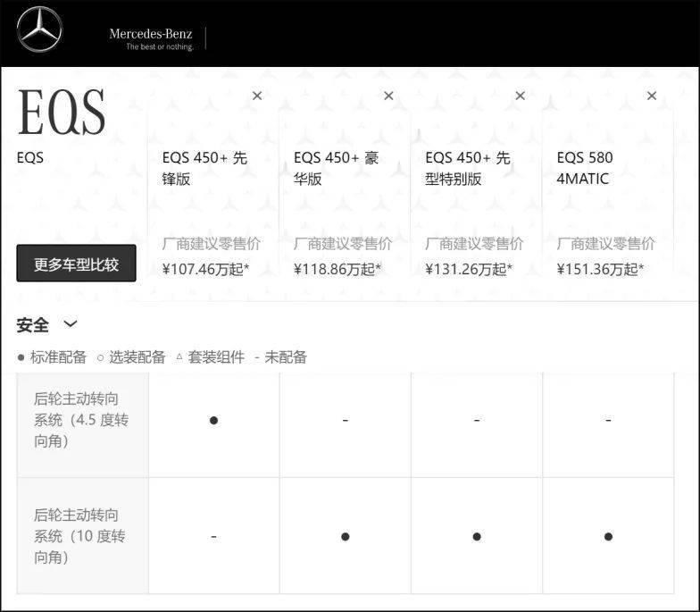Collapse the 安全 section chevron

point(71,324)
